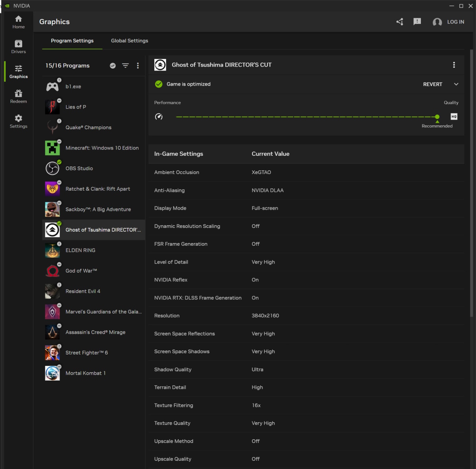Select ELDEN RING in program list
This screenshot has width=476, height=469.
pos(94,251)
